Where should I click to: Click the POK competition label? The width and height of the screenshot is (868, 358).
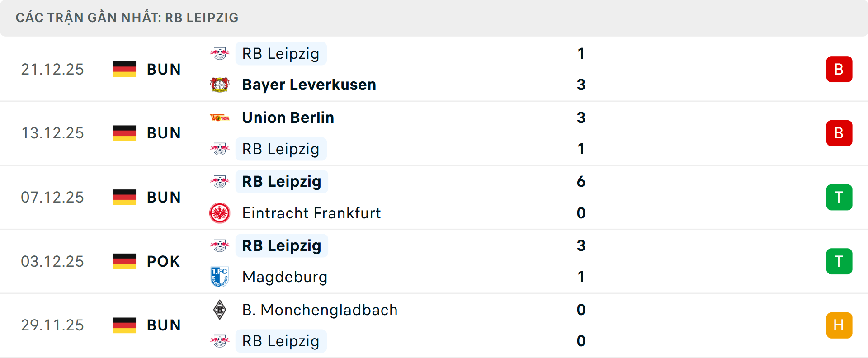point(163,261)
